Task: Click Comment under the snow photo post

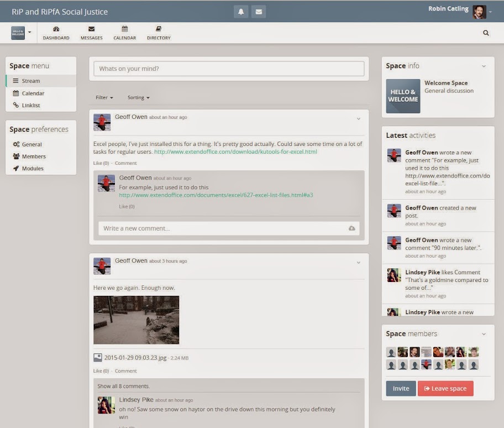Action: click(x=125, y=370)
